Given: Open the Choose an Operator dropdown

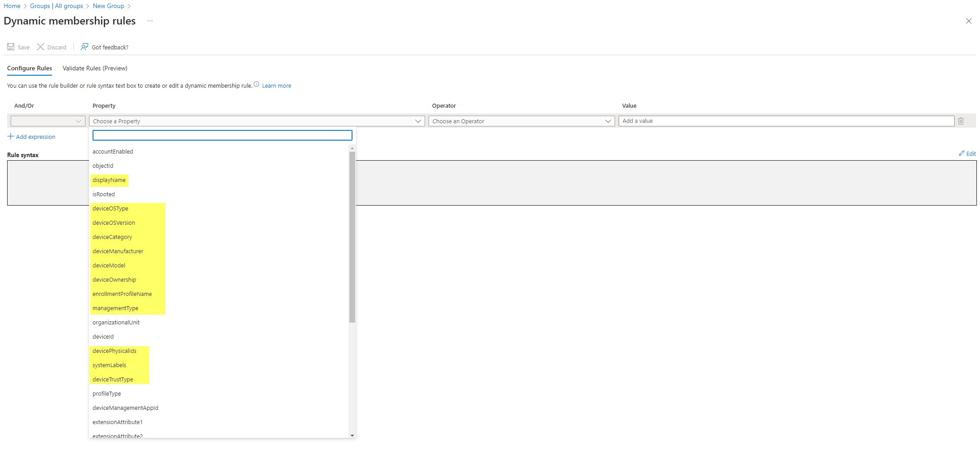Looking at the screenshot, I should 522,121.
